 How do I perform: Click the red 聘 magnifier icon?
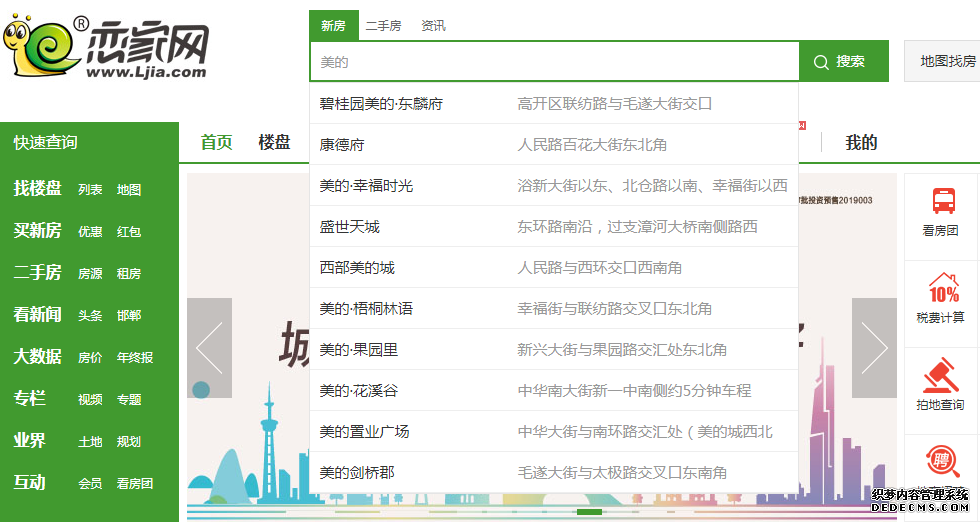click(x=942, y=461)
